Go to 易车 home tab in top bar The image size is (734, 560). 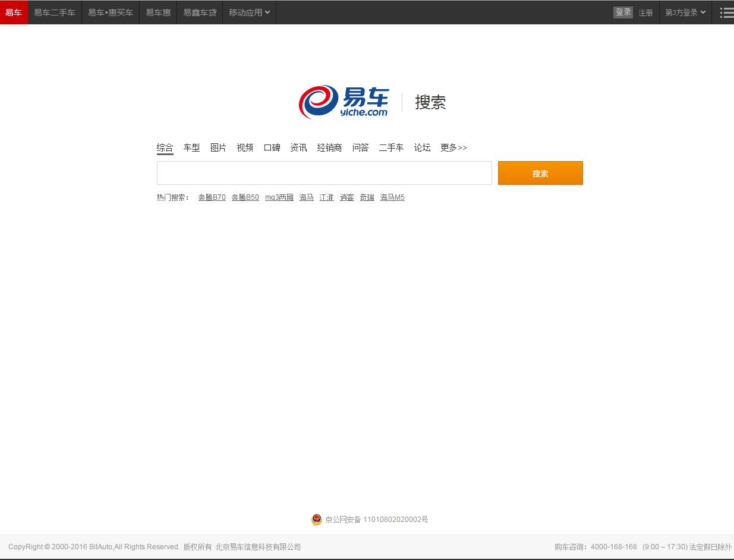coord(14,12)
